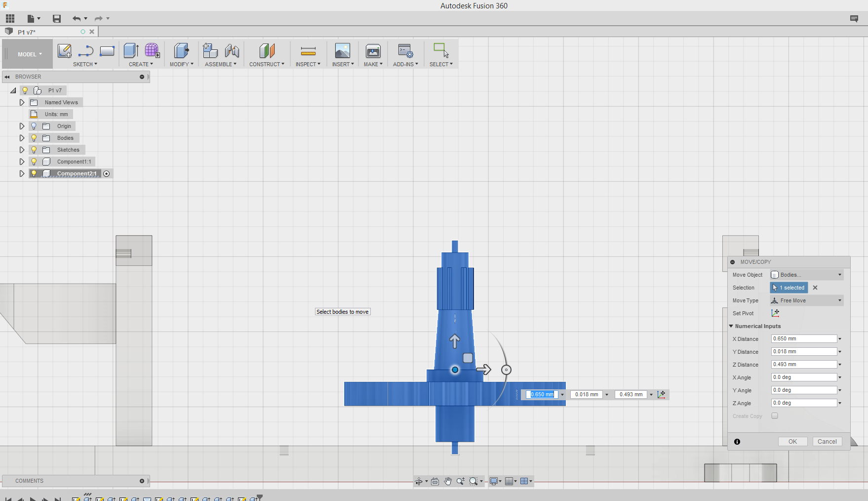This screenshot has width=868, height=501.
Task: Select the Create Form tool
Action: (152, 50)
